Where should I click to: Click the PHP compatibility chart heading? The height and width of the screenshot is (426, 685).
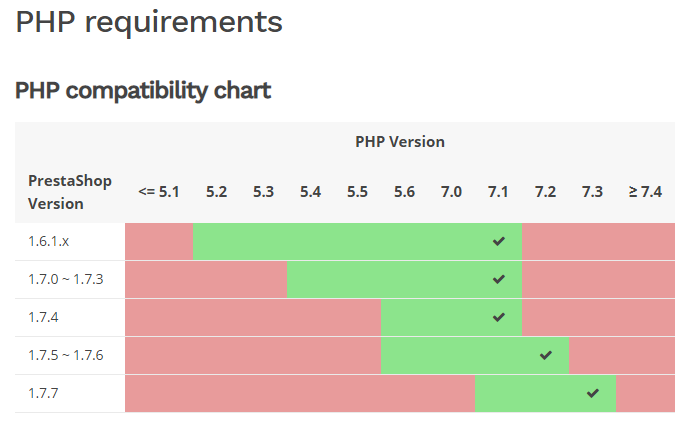pos(143,91)
